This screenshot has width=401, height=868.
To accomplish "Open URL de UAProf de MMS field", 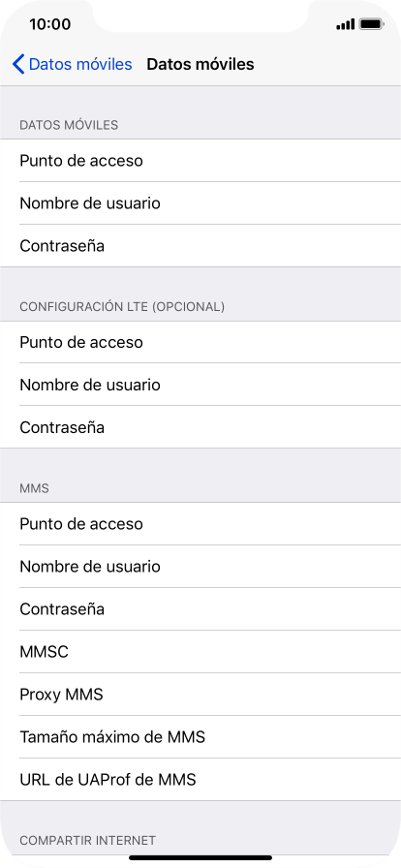I will click(200, 780).
